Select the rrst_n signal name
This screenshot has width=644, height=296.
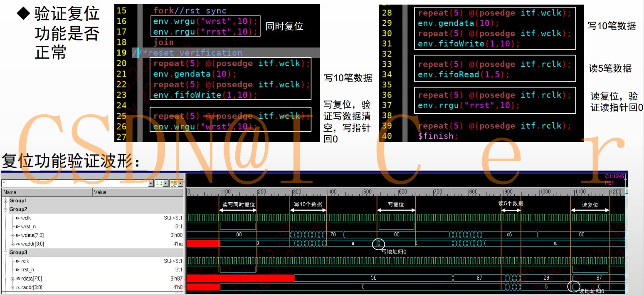27,270
